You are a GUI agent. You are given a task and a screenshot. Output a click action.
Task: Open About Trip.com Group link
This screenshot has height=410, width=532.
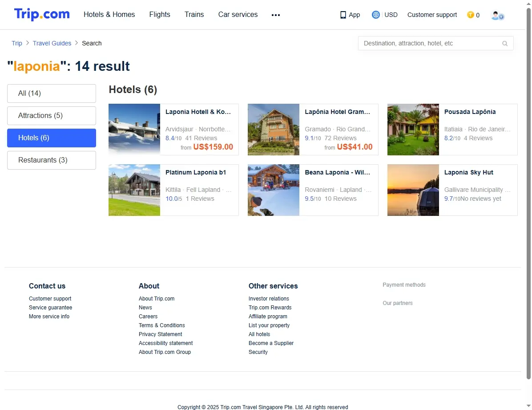coord(165,352)
